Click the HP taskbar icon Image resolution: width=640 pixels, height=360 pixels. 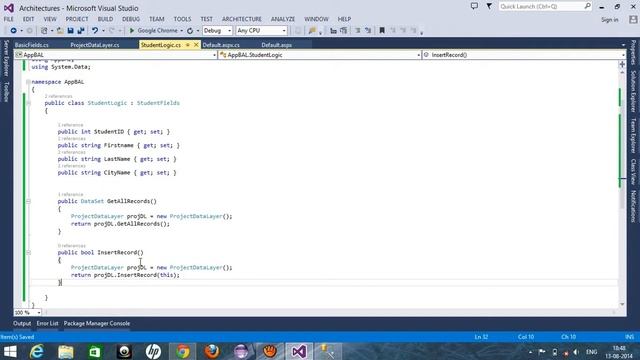point(153,351)
